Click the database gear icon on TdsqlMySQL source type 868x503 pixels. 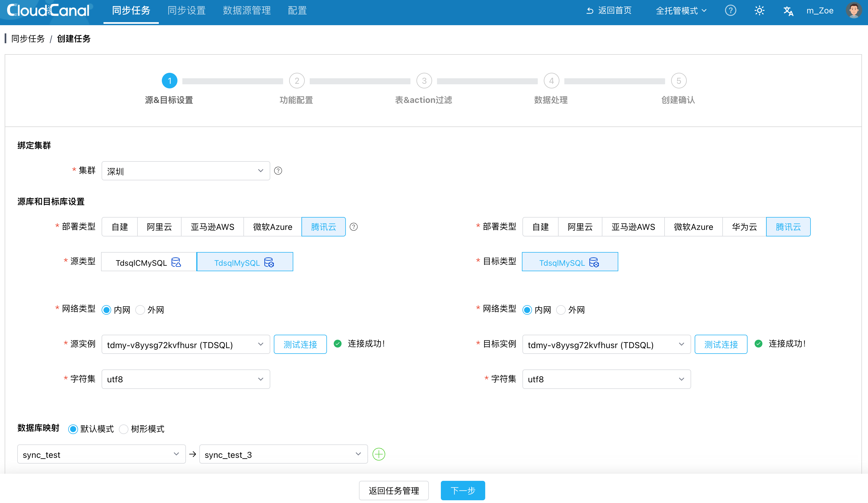270,263
